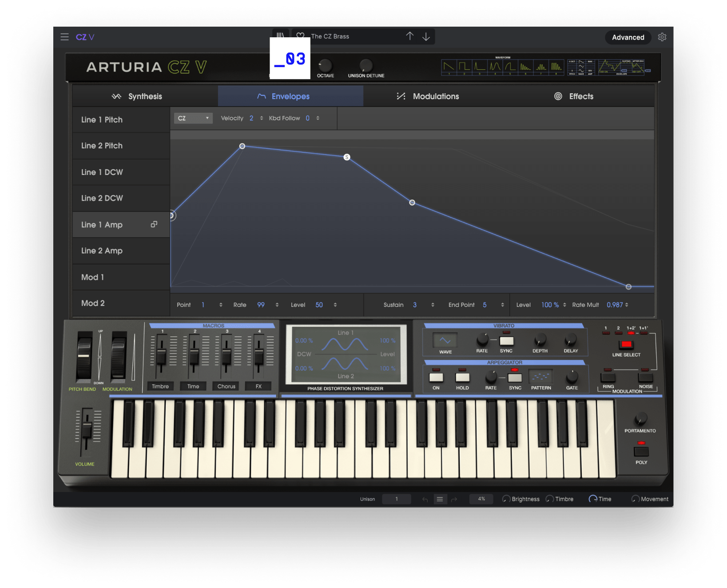
Task: Click the Point number stepper arrows
Action: click(x=221, y=305)
